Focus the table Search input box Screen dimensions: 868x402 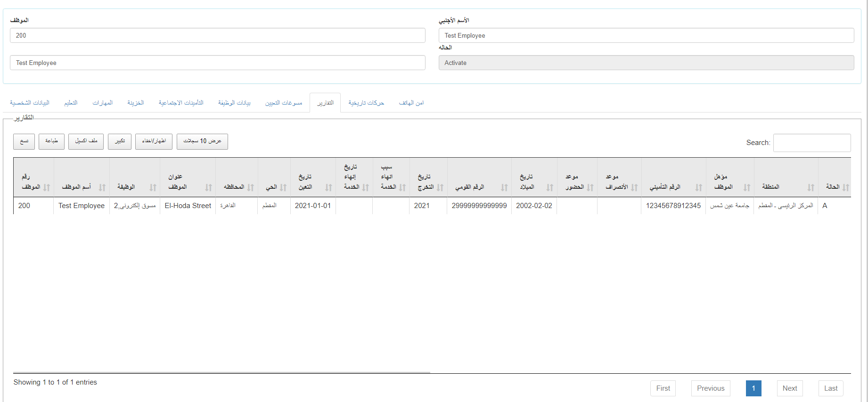[x=811, y=143]
